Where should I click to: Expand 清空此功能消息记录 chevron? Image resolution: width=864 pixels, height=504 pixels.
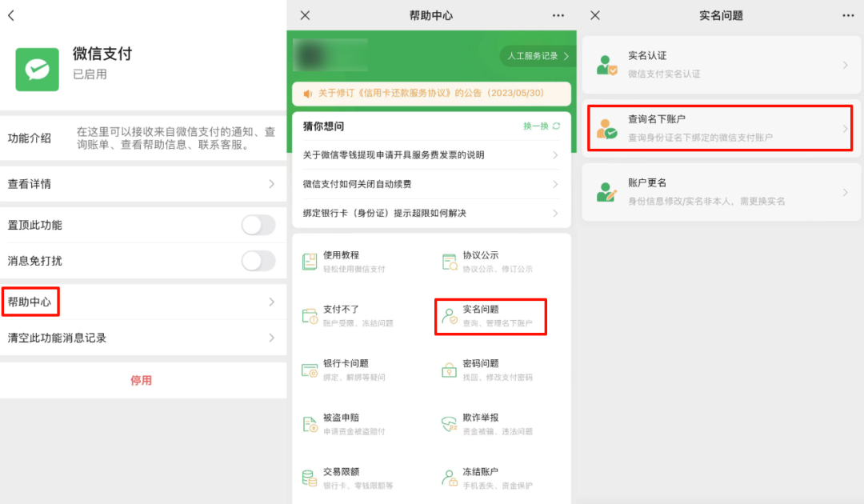coord(272,338)
